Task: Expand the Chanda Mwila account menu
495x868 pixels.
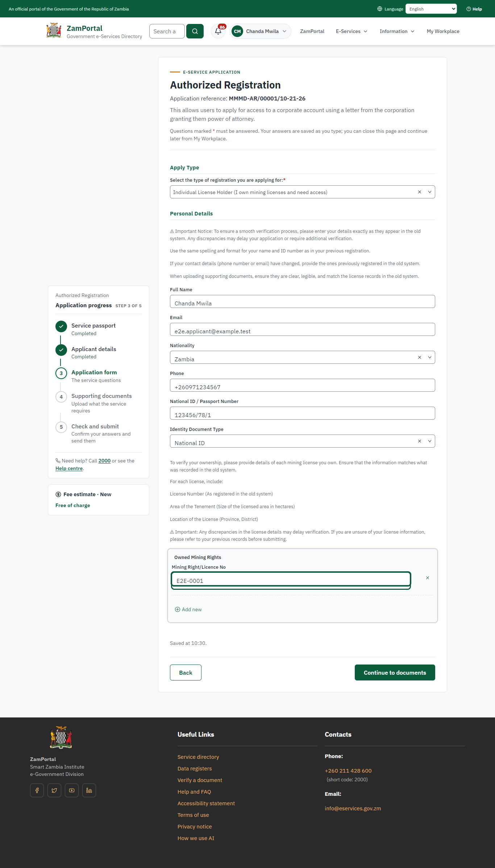Action: [x=261, y=31]
